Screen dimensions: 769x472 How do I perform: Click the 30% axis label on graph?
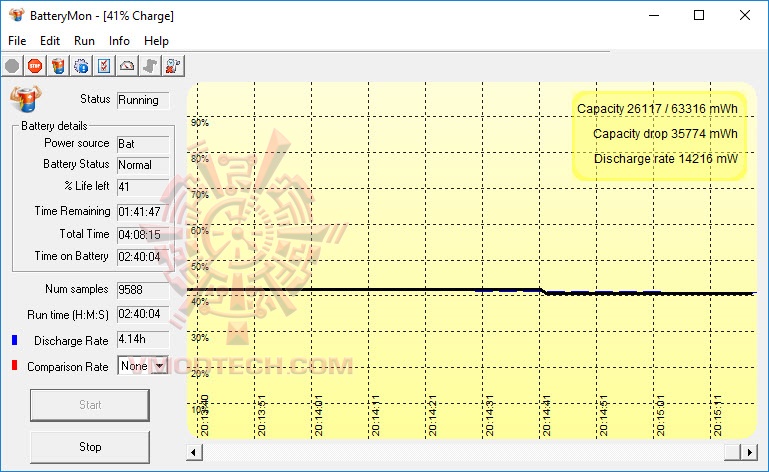pos(200,338)
